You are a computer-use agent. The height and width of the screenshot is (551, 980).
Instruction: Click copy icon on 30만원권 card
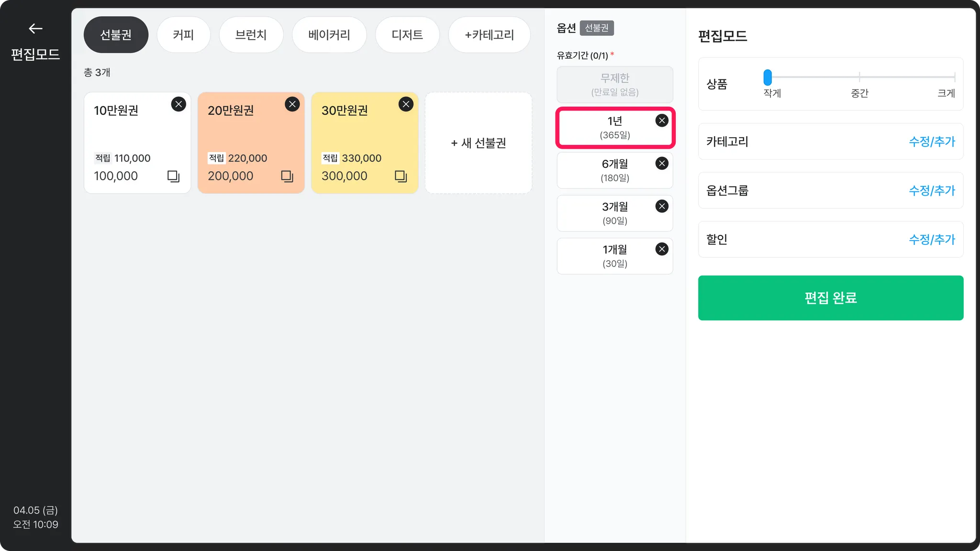click(x=401, y=176)
